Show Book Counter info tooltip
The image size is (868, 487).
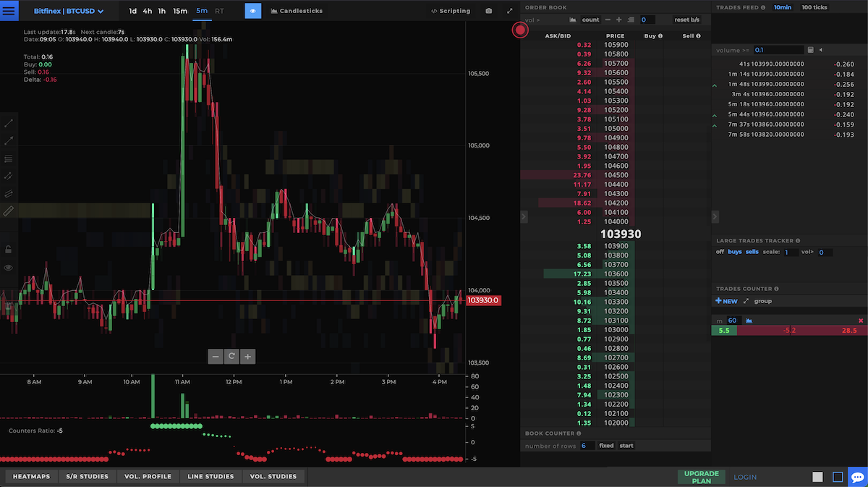point(579,433)
